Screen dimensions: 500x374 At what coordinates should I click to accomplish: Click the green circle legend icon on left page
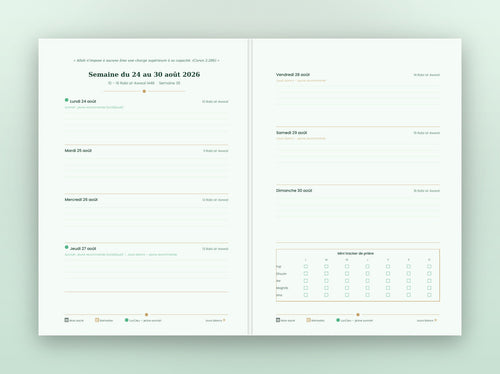pyautogui.click(x=126, y=320)
